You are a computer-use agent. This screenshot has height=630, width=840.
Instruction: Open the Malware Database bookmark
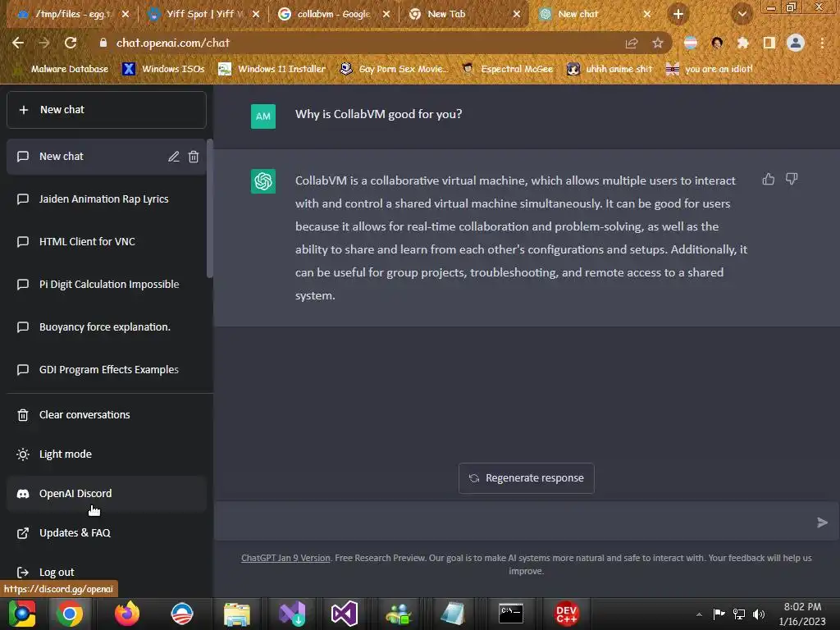pyautogui.click(x=62, y=69)
